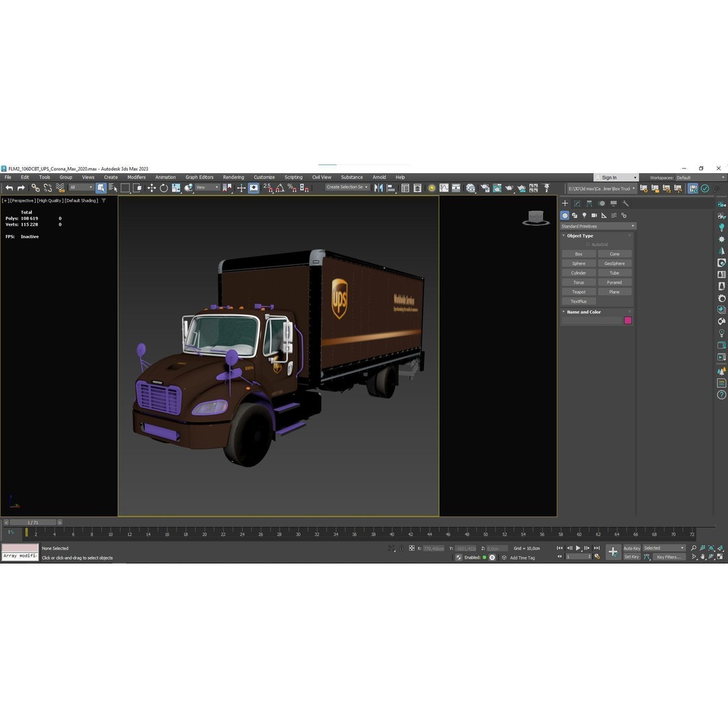Image resolution: width=728 pixels, height=728 pixels.
Task: Open Select by Name list icon
Action: point(113,188)
